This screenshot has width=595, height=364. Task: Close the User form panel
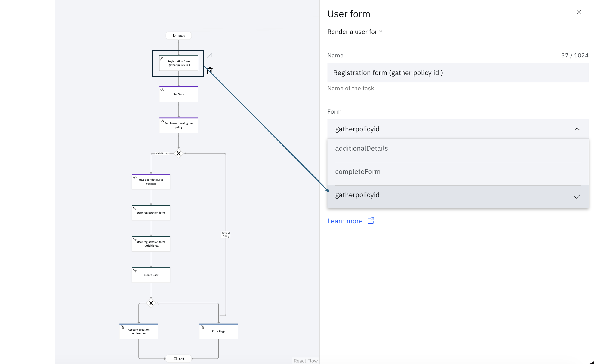(x=579, y=12)
